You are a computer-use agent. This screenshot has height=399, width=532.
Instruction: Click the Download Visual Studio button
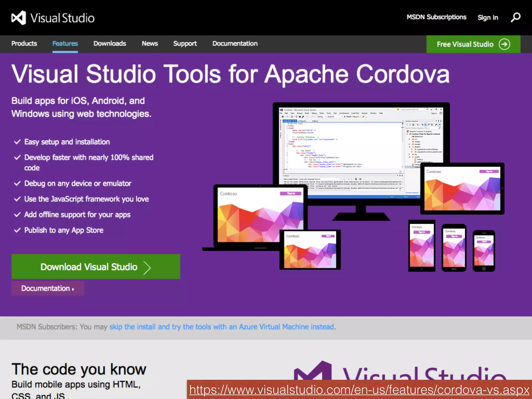click(96, 267)
